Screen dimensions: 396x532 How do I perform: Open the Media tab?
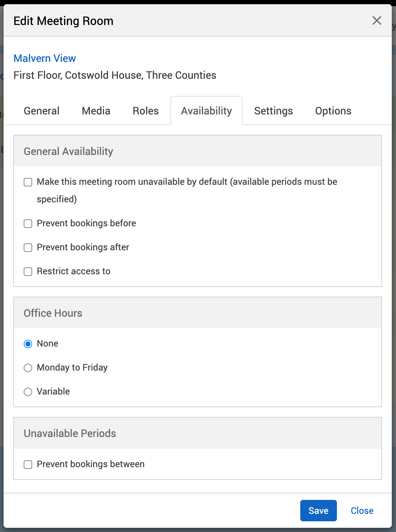(96, 111)
